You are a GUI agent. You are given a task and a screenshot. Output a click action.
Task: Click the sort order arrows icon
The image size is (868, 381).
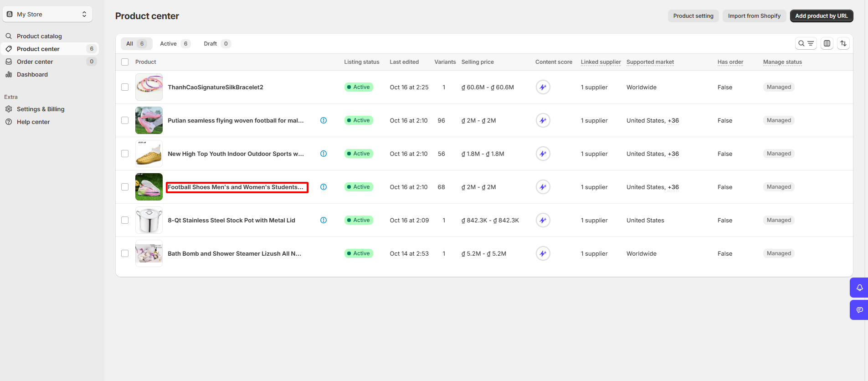point(843,43)
